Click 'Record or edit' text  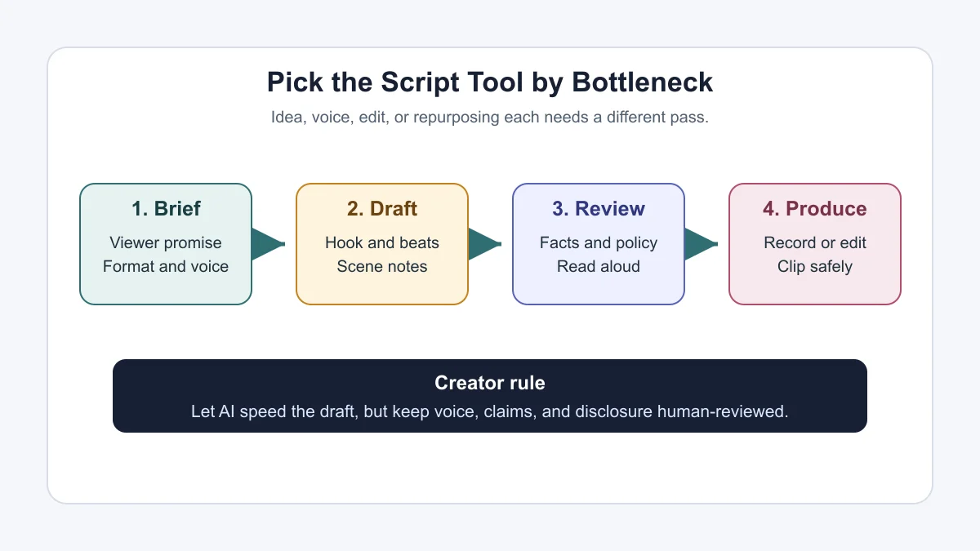pyautogui.click(x=815, y=242)
